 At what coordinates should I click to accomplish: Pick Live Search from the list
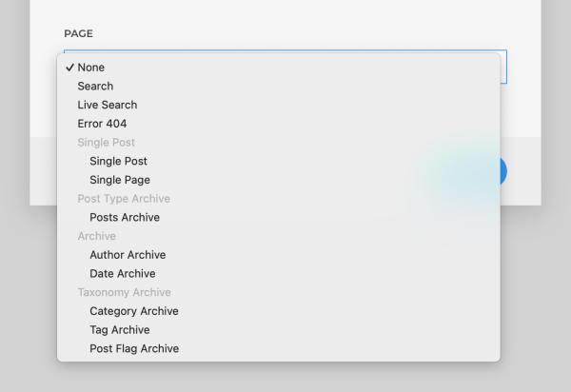(107, 105)
